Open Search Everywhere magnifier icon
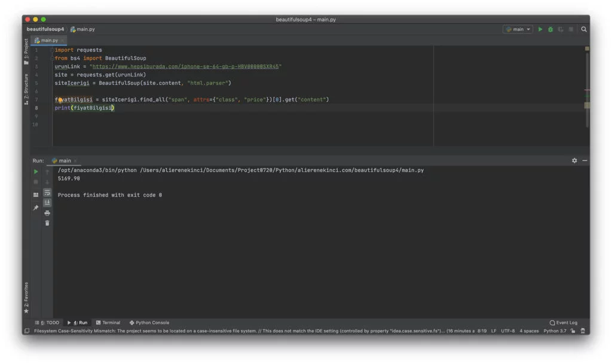 [584, 29]
